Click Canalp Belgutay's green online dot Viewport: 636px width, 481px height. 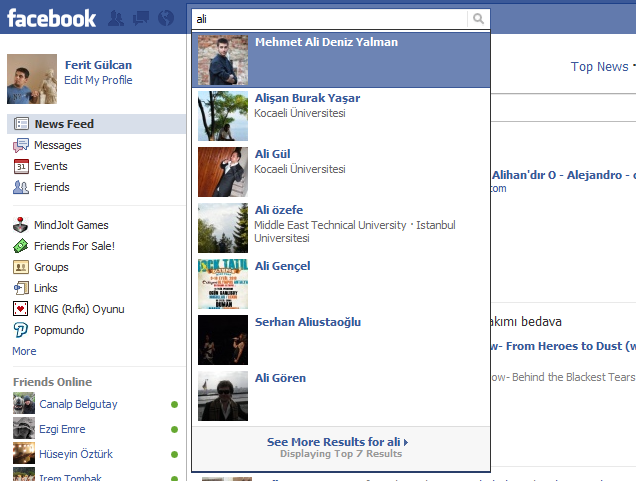click(174, 404)
